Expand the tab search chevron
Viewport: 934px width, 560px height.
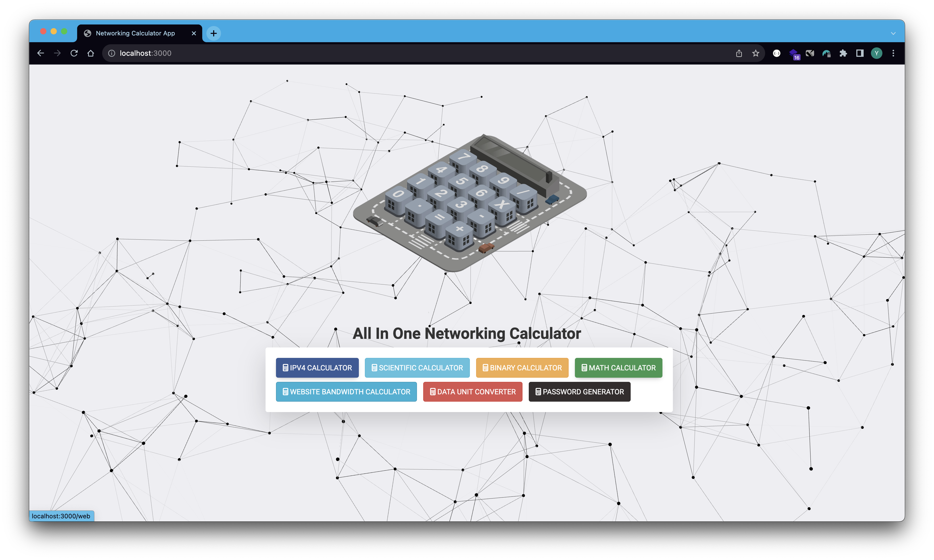point(893,33)
